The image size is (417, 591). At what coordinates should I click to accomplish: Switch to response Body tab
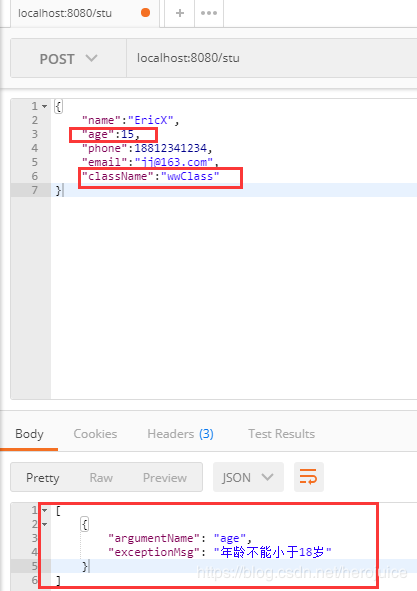pos(29,434)
